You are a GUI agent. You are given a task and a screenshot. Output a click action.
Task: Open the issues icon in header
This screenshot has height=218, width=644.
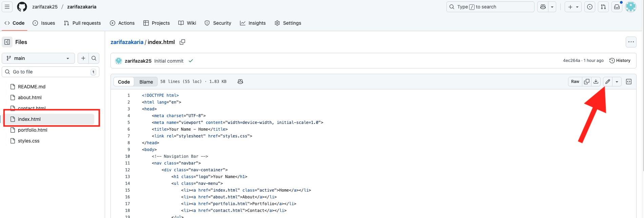(590, 7)
